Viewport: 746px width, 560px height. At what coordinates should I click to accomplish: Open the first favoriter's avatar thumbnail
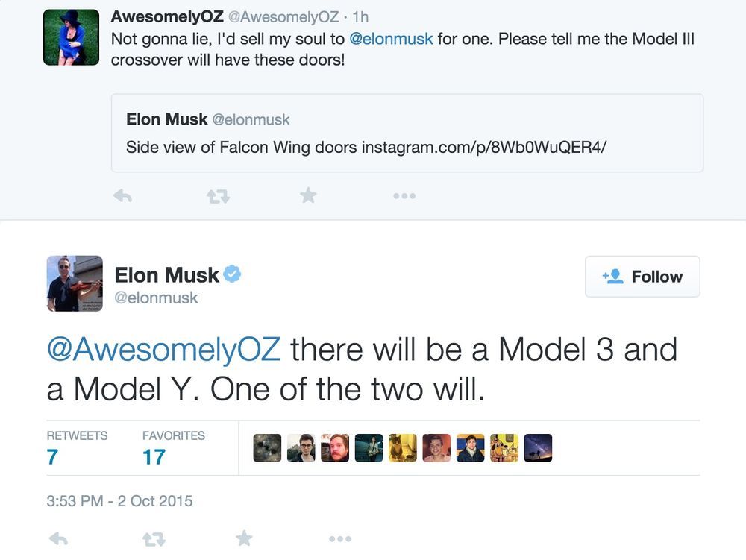tap(267, 448)
